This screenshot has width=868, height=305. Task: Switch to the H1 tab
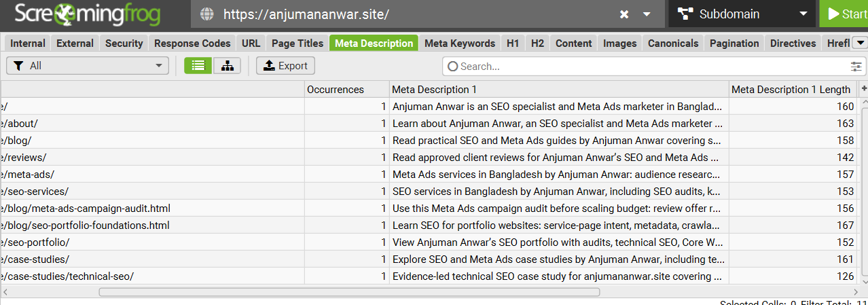(x=513, y=43)
